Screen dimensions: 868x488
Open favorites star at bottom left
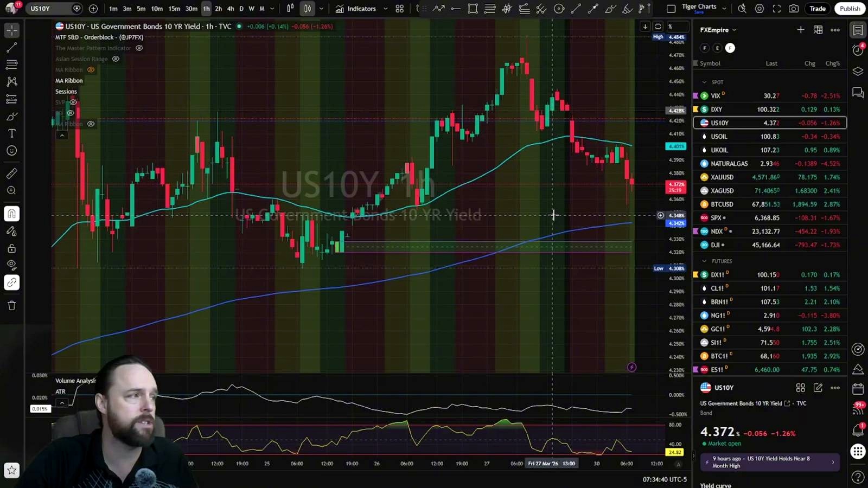click(11, 470)
